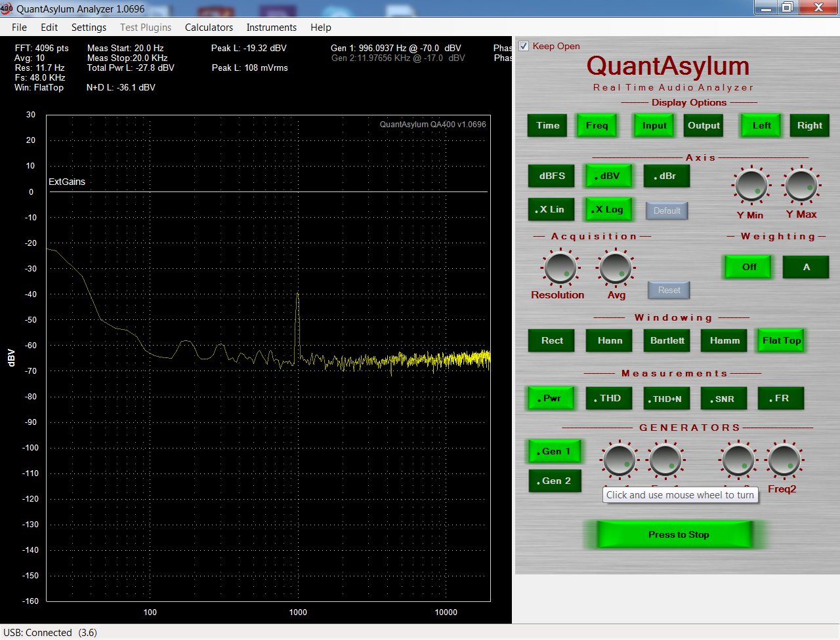This screenshot has height=640, width=840.
Task: Select the Hann window
Action: point(610,340)
